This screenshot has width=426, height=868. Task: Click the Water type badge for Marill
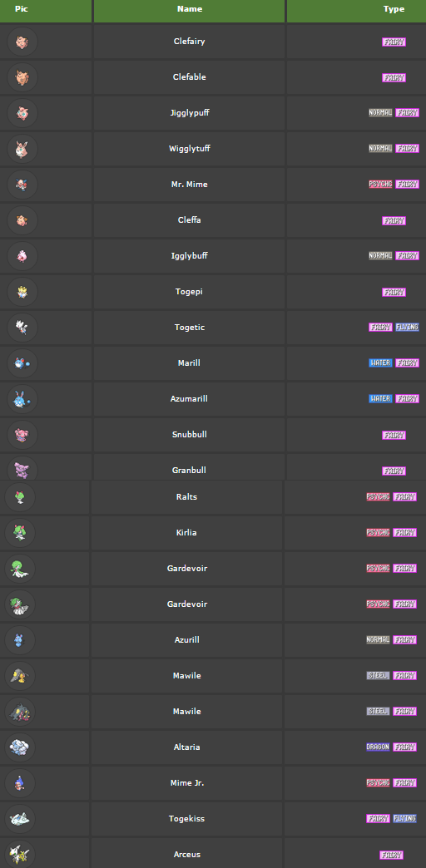point(380,363)
